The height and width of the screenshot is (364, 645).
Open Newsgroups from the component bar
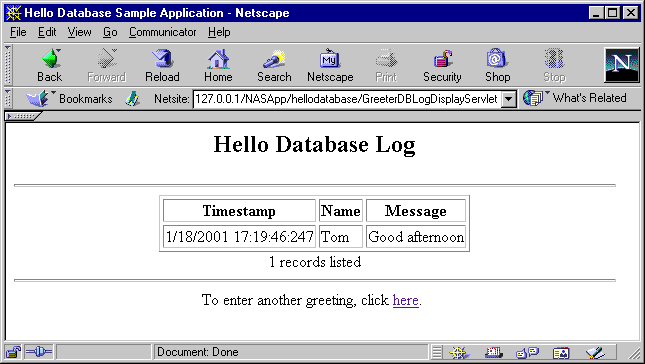pos(527,352)
